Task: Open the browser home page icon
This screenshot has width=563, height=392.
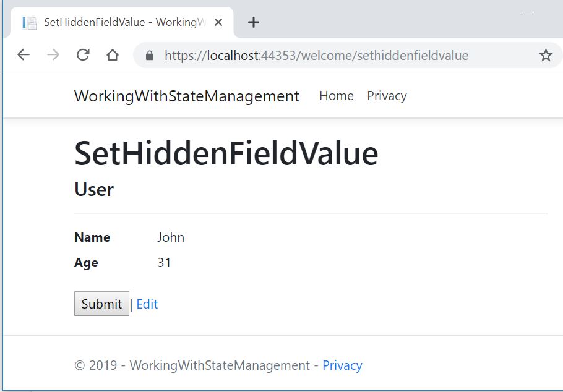Action: tap(112, 56)
